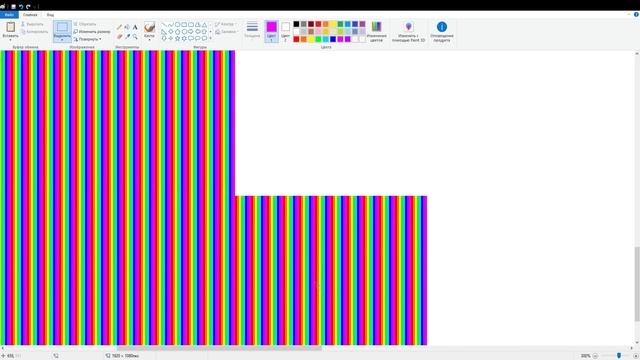Switch to the Home (Главная) tab
640x360 pixels.
(x=30, y=15)
